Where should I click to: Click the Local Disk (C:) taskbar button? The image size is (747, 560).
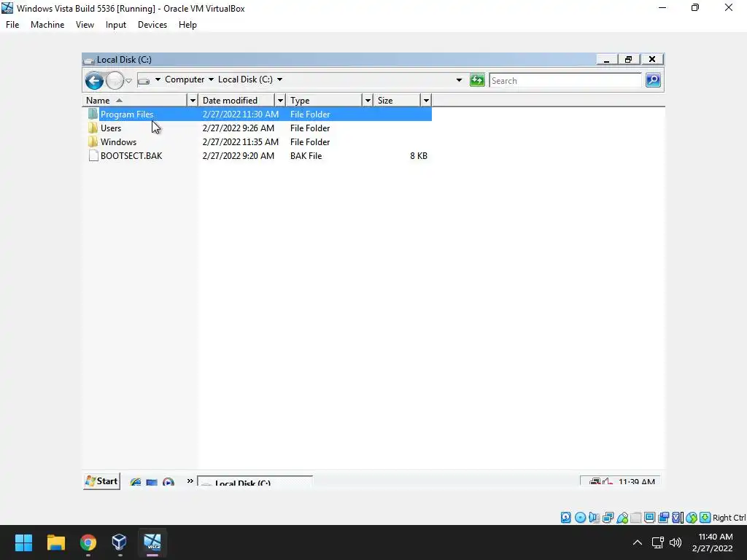pos(255,482)
